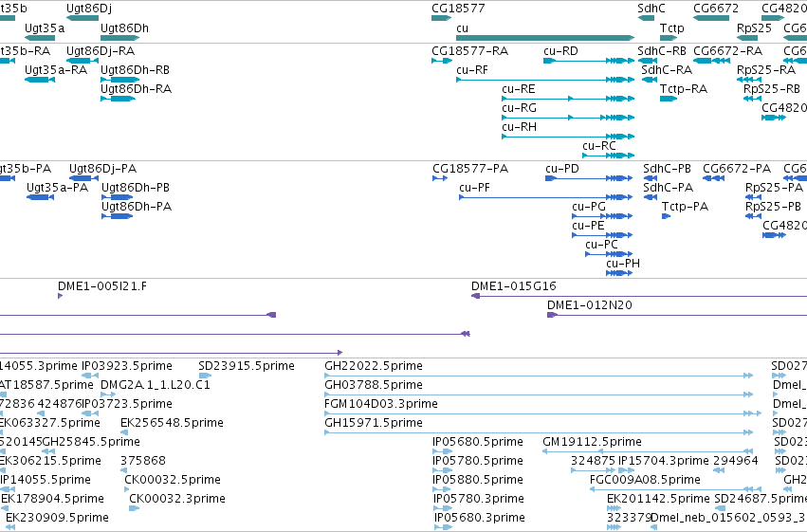
Task: Select the CG6672-PA protein
Action: coord(713,178)
